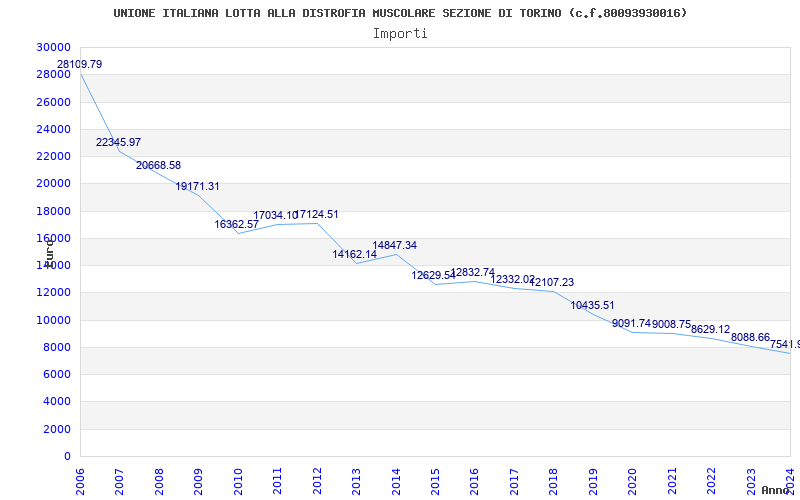Click the 8000 y-axis label
The image size is (800, 500).
56,347
